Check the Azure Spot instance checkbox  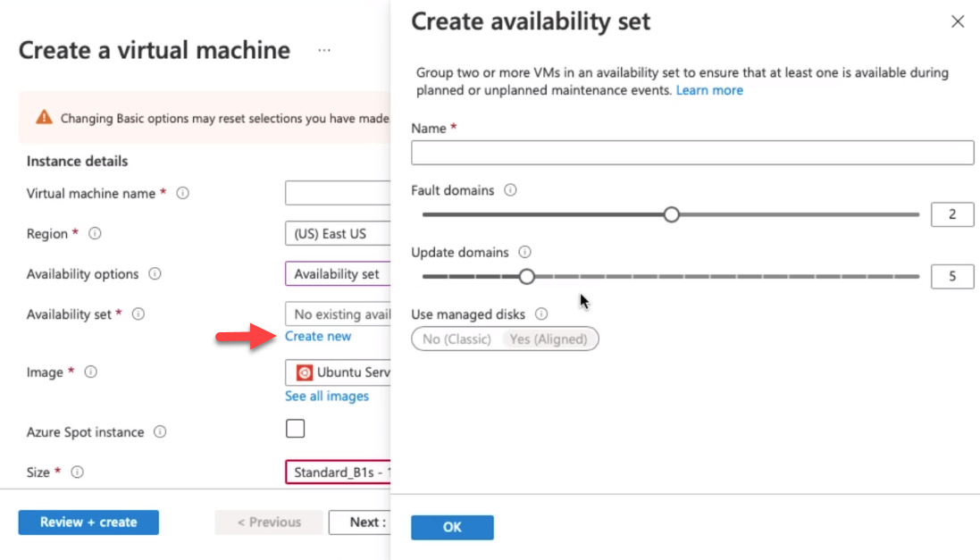point(295,429)
